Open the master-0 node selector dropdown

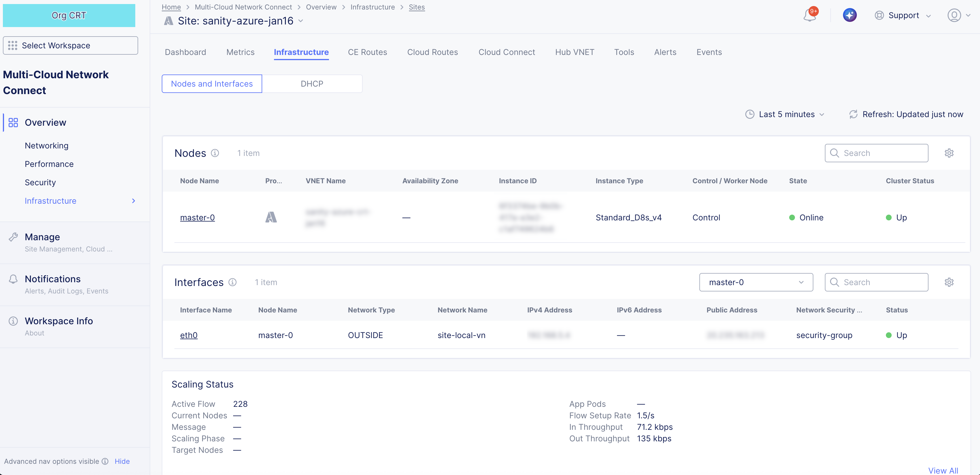coord(756,282)
